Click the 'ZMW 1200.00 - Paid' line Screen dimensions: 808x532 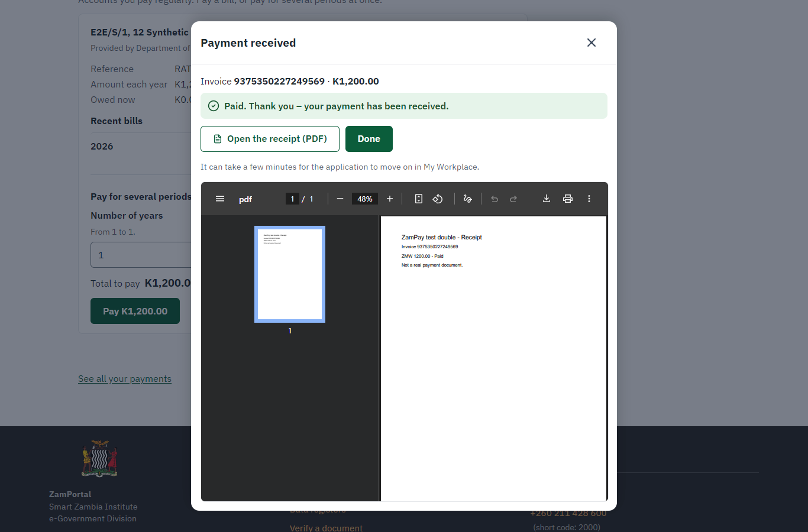422,257
